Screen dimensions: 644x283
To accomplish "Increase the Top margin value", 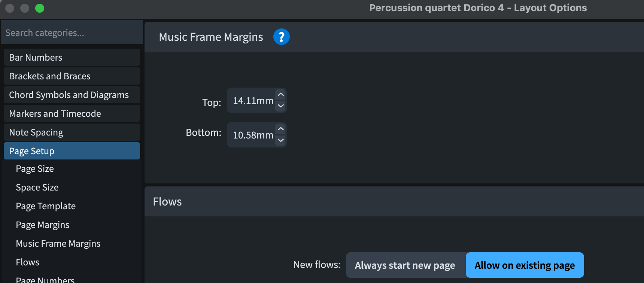I will click(281, 95).
